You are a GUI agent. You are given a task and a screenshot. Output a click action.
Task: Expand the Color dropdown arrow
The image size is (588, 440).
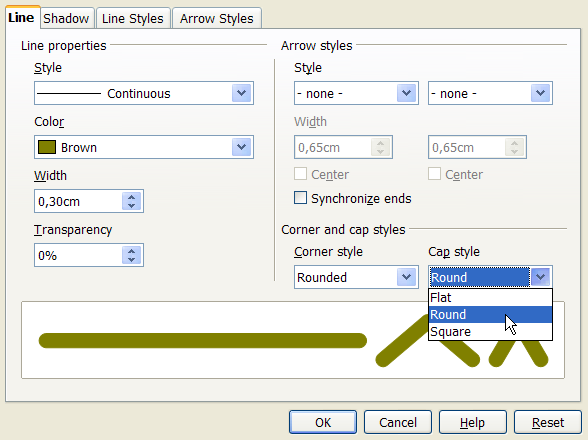pos(242,147)
